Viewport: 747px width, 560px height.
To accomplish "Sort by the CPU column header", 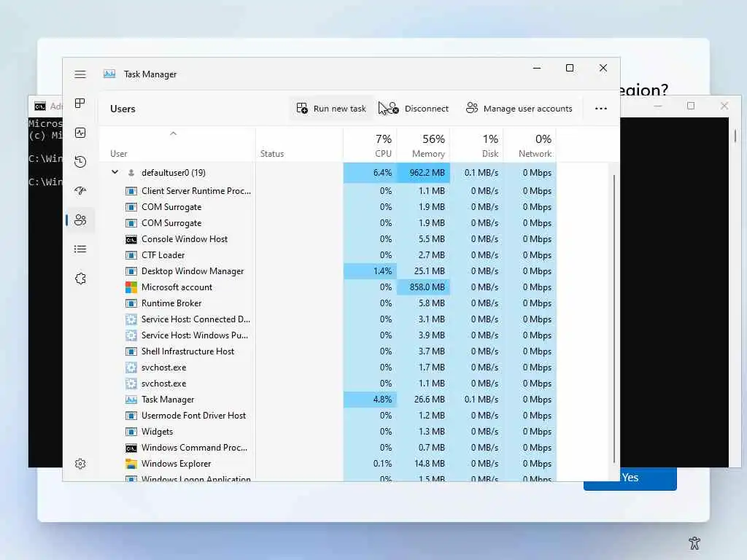I will click(370, 146).
